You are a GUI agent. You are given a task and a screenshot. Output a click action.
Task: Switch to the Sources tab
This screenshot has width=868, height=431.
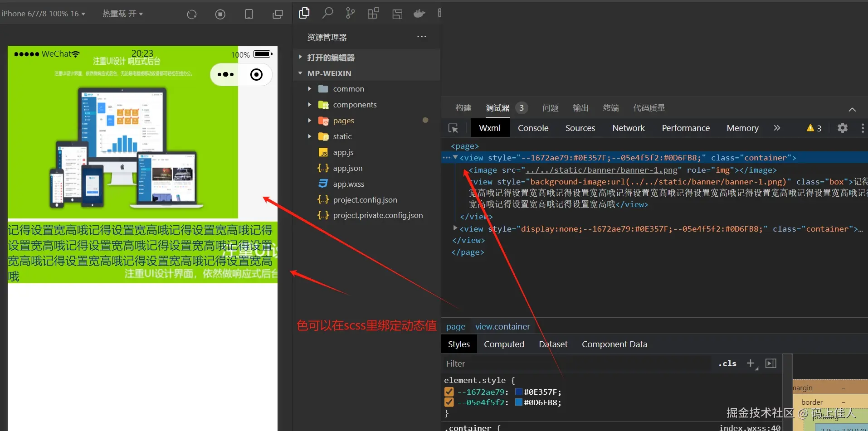tap(580, 128)
